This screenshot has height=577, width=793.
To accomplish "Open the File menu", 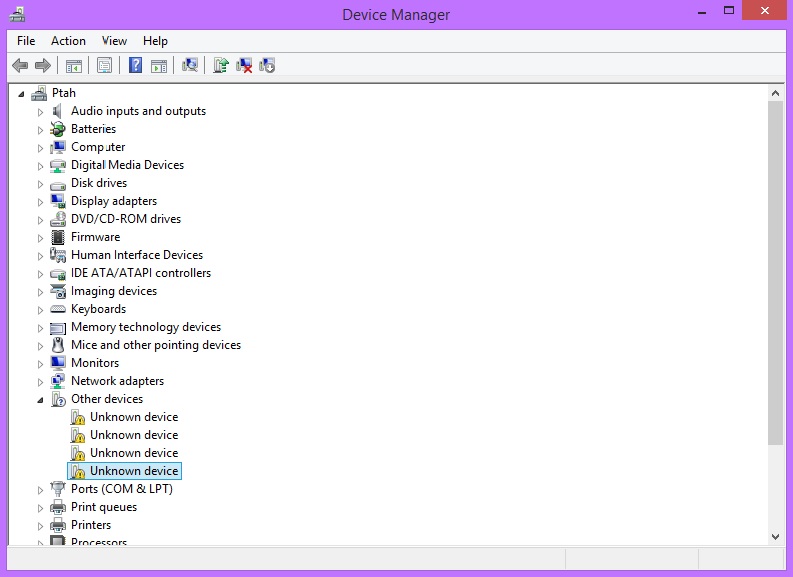I will coord(26,41).
